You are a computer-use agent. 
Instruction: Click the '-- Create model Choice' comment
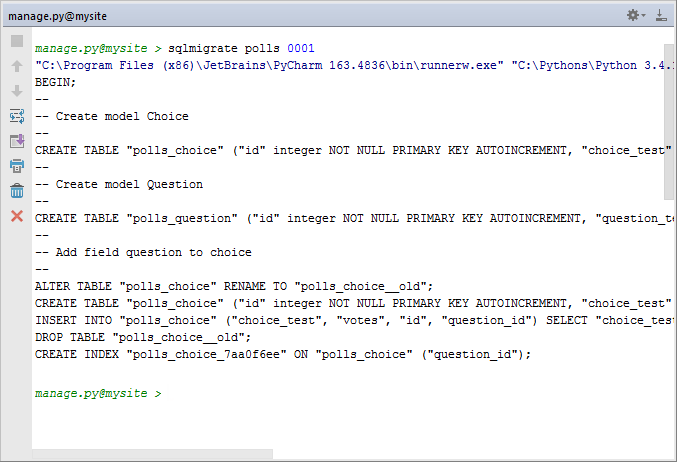pyautogui.click(x=112, y=116)
